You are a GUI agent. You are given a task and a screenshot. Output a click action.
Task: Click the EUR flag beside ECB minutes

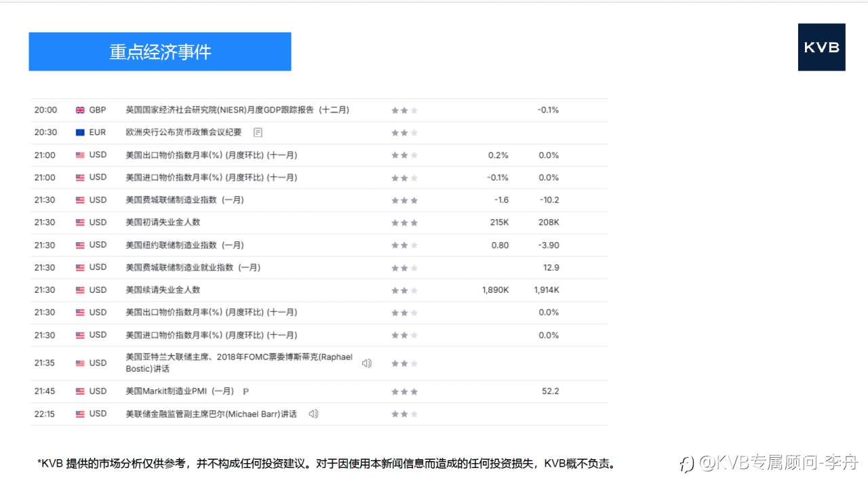[x=80, y=132]
